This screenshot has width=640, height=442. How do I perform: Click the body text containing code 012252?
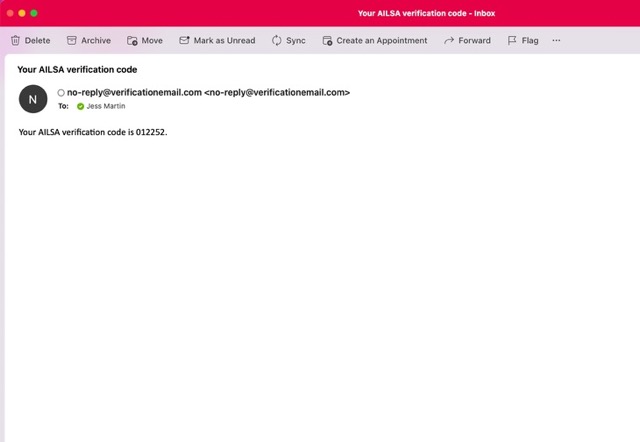93,132
